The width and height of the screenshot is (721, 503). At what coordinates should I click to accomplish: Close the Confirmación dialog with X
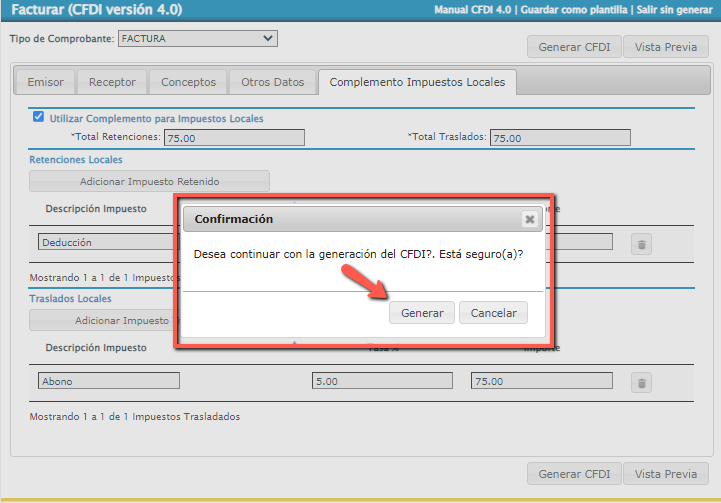tap(530, 219)
